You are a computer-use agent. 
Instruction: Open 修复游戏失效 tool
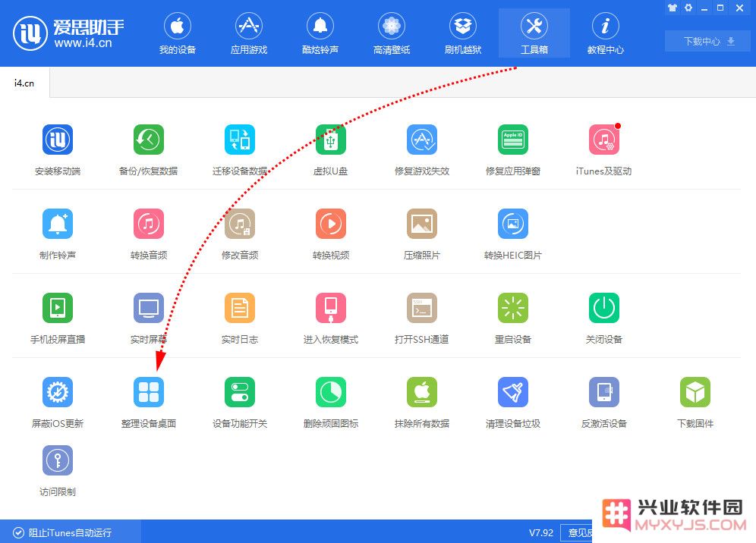tap(422, 140)
